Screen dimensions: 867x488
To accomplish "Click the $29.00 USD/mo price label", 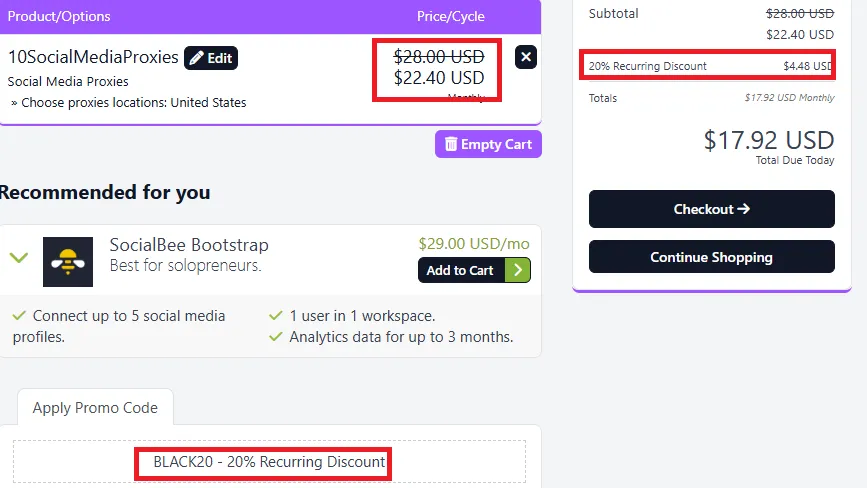I will [474, 244].
